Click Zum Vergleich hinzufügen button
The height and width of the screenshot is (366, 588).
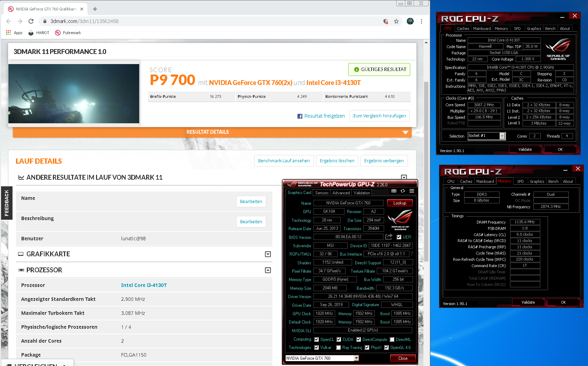379,116
